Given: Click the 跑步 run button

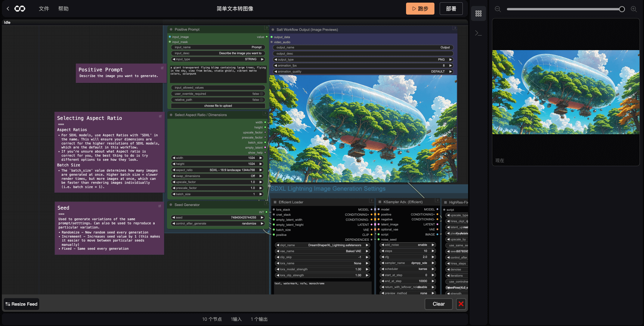Looking at the screenshot, I should (x=420, y=9).
